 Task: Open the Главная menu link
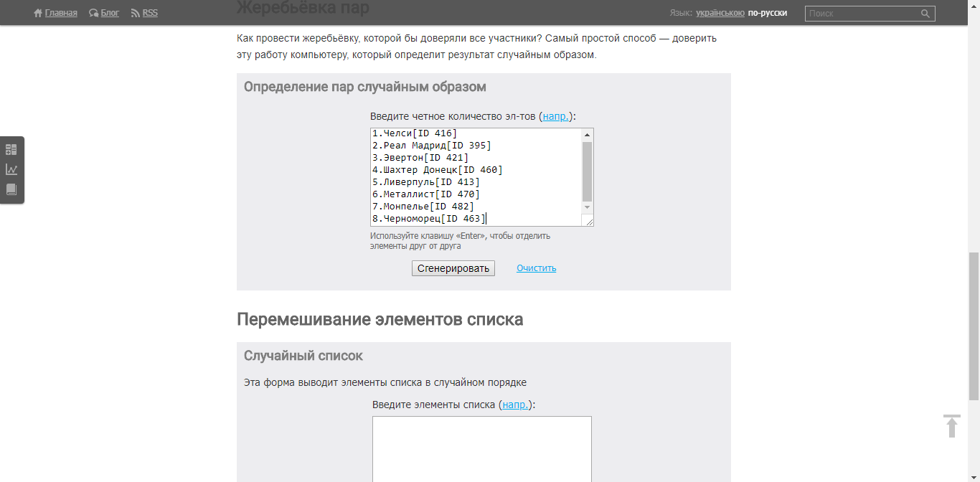pyautogui.click(x=61, y=13)
